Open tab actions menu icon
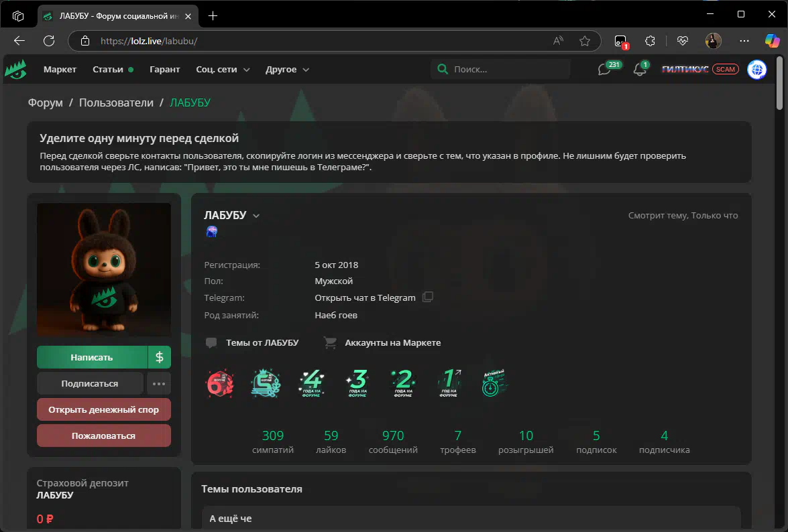The height and width of the screenshot is (532, 788). (x=18, y=16)
